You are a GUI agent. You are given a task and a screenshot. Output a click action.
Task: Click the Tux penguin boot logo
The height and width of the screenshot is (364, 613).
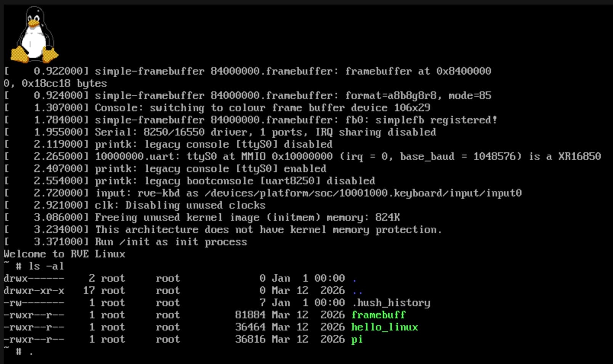[34, 34]
